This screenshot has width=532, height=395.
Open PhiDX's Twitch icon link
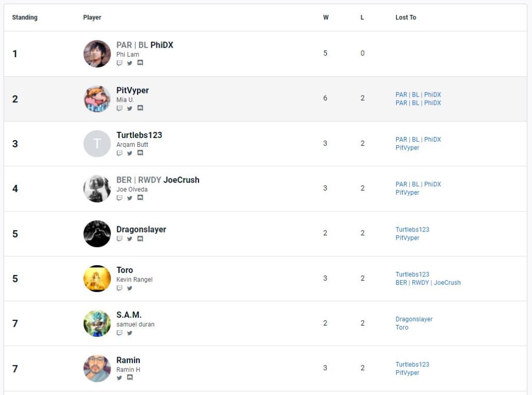119,63
